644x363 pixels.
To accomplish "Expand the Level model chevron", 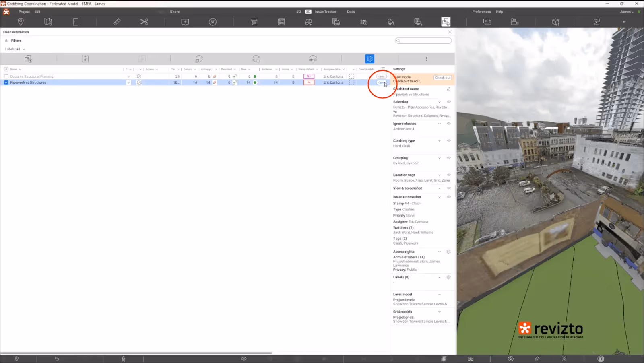I will [439, 295].
